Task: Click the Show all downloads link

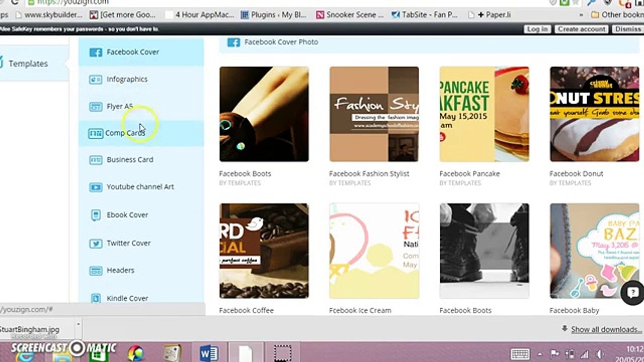Action: point(606,329)
